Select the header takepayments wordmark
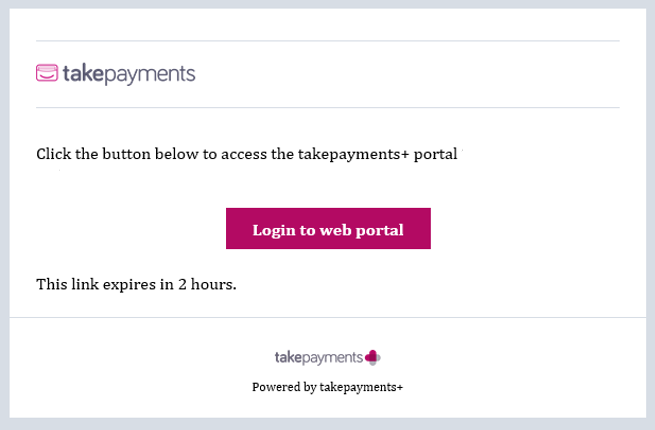The image size is (655, 430). coord(129,74)
